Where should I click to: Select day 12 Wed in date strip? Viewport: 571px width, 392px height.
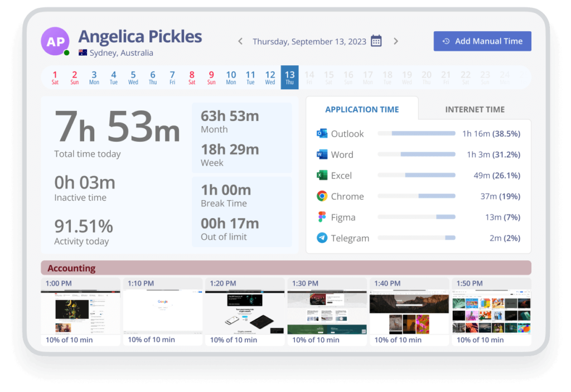[x=270, y=78]
